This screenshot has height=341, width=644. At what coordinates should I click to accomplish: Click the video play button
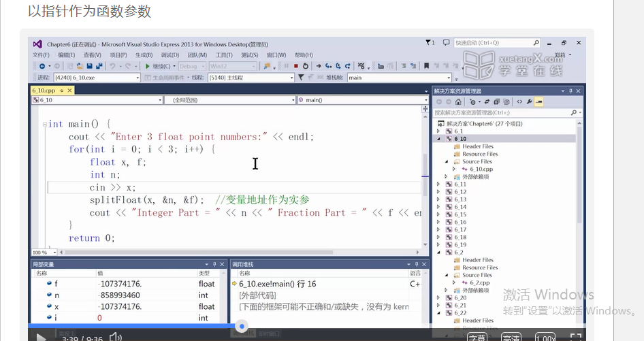pyautogui.click(x=41, y=338)
